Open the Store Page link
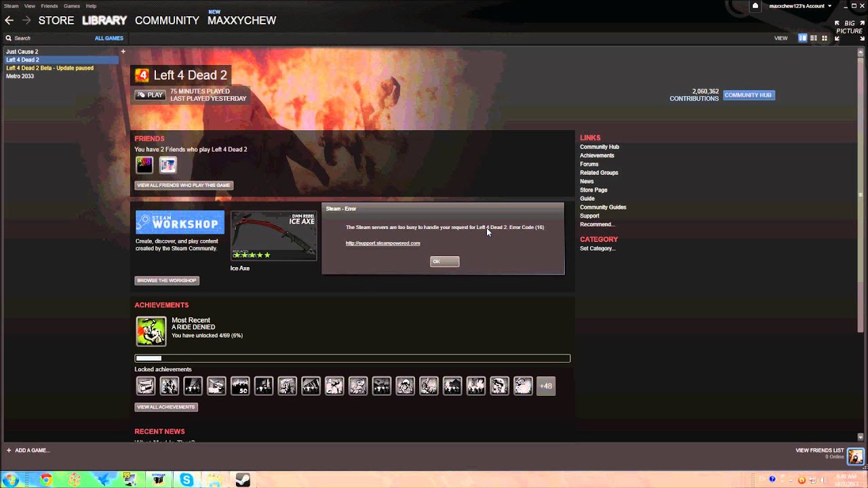The image size is (868, 488). [x=593, y=190]
